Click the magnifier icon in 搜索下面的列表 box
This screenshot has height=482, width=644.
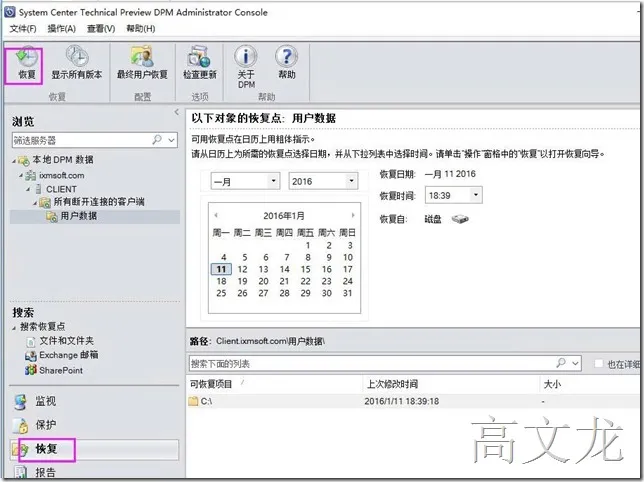point(561,363)
